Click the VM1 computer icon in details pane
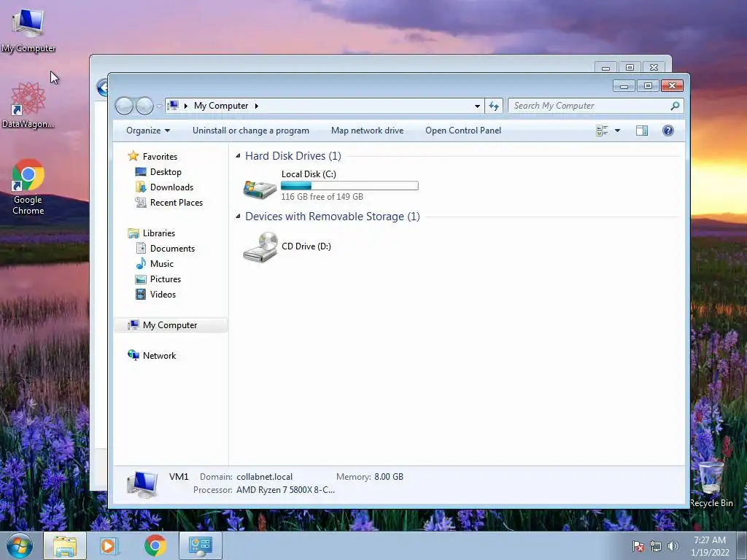This screenshot has height=560, width=747. [142, 484]
